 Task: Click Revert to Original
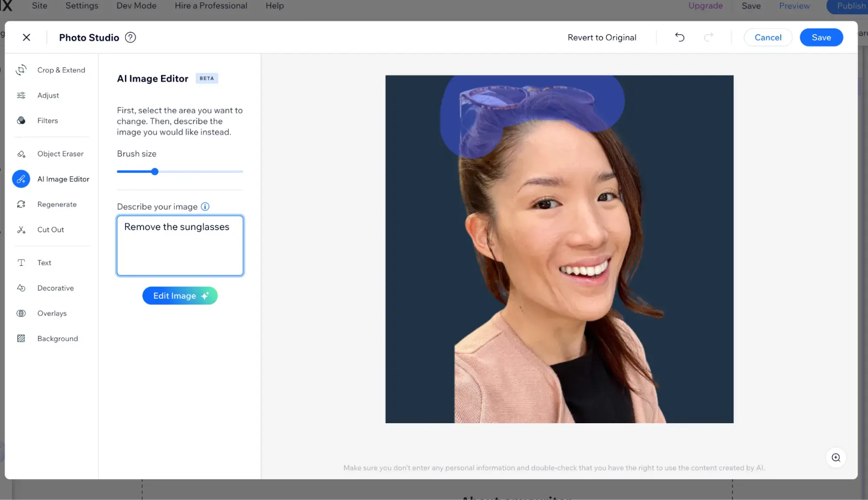pos(602,37)
